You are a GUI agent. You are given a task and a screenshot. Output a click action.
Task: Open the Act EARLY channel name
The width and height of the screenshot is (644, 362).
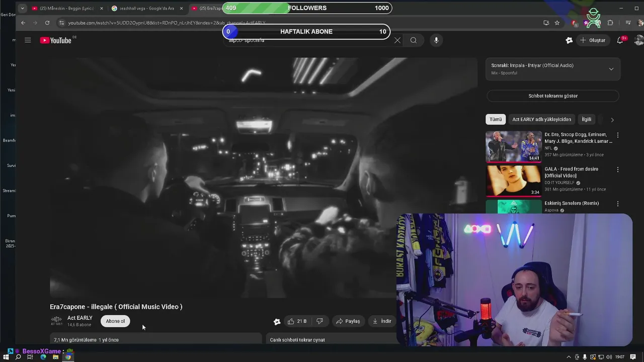[x=80, y=318]
